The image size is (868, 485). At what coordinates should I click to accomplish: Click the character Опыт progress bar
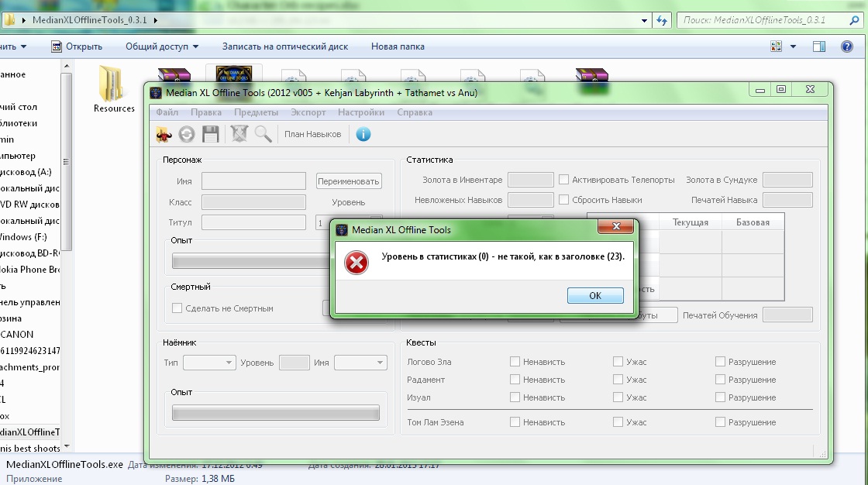(251, 261)
